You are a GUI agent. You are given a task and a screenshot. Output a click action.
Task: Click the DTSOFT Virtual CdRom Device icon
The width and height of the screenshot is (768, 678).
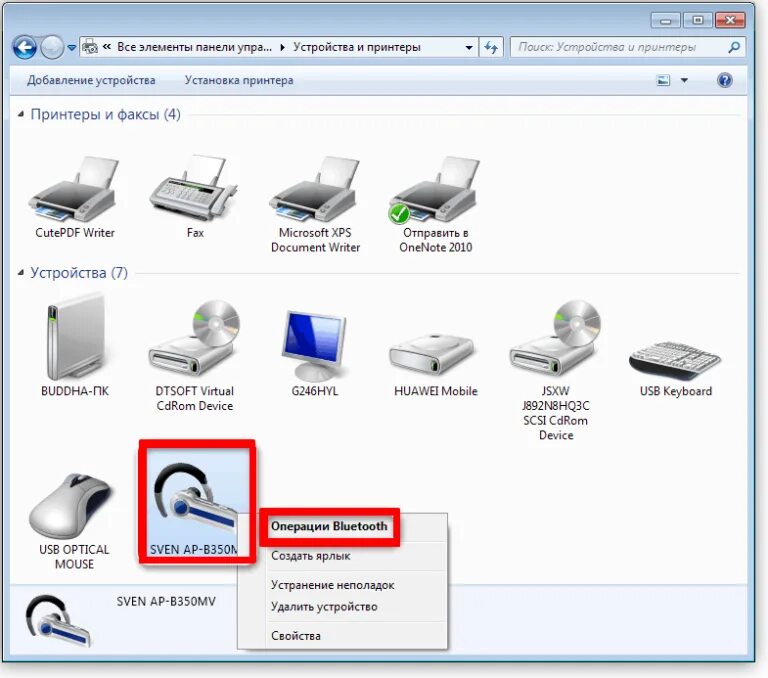(x=195, y=340)
